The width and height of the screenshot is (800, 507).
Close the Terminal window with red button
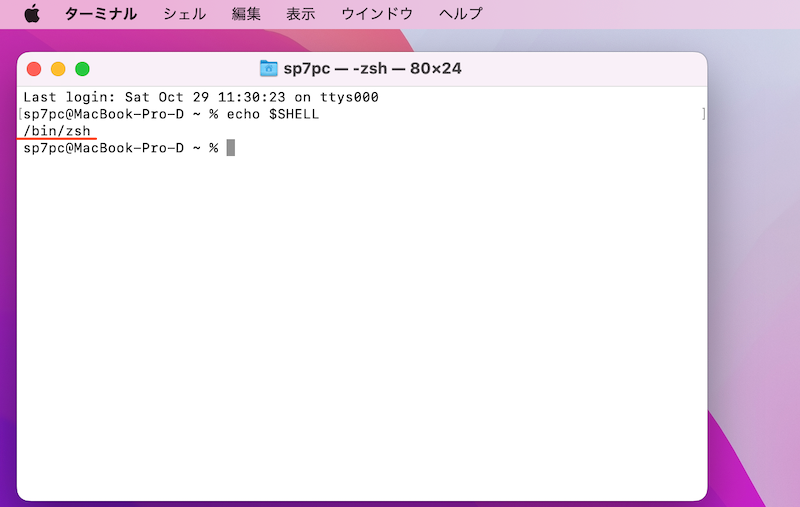(34, 69)
